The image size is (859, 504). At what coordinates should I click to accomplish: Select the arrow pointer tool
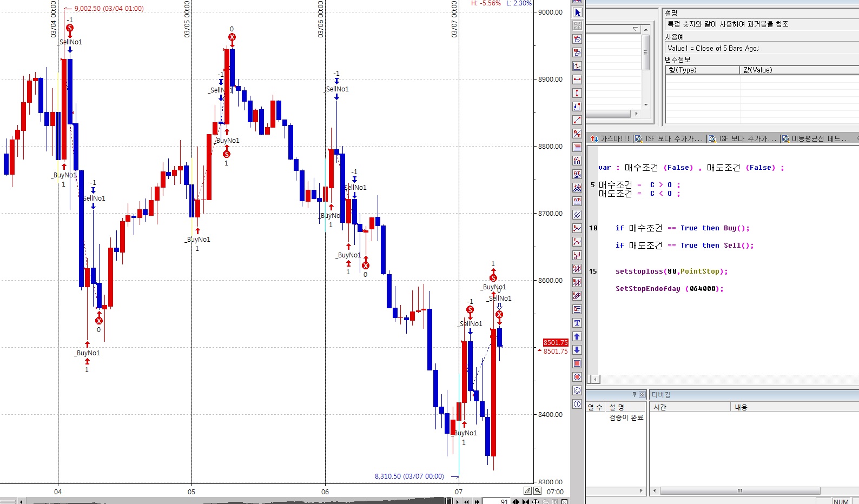click(577, 12)
